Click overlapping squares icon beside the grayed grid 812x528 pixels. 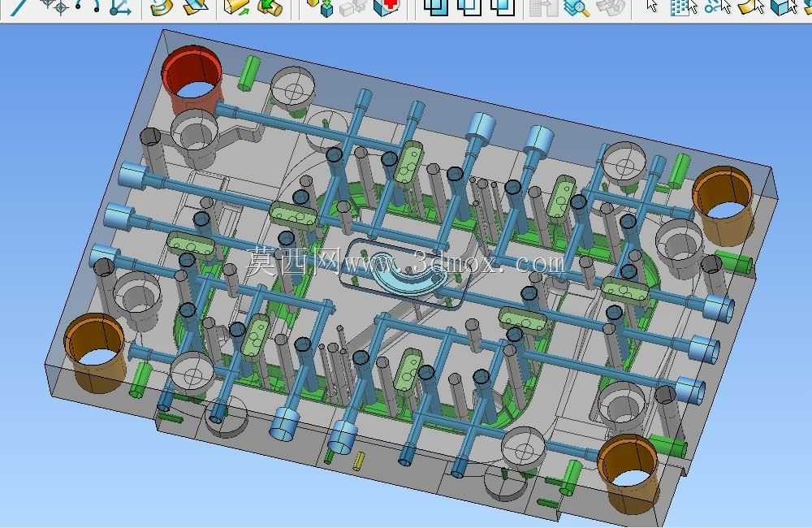503,6
